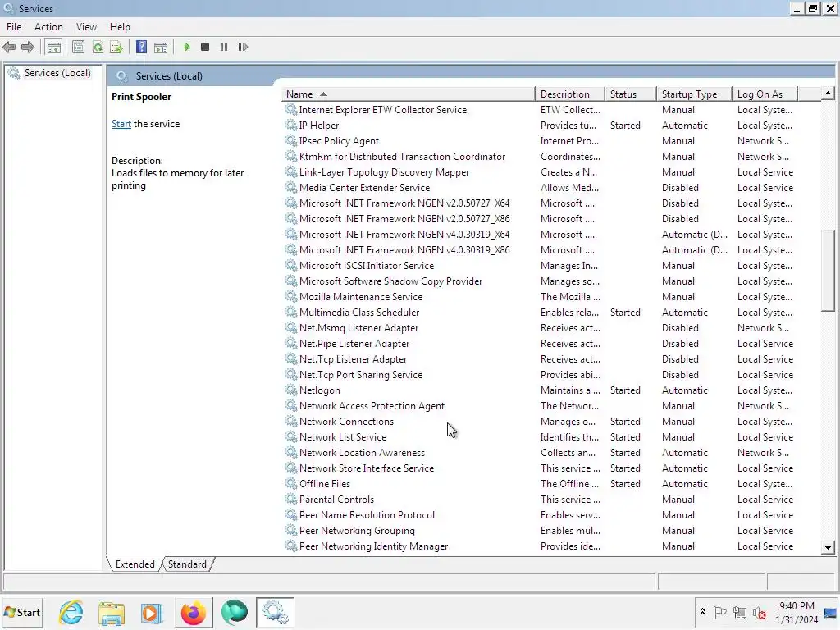
Task: Select Services (Local) tree node
Action: pyautogui.click(x=57, y=73)
